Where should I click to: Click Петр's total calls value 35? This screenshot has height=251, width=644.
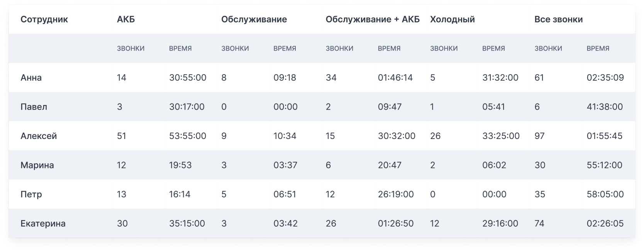point(539,194)
